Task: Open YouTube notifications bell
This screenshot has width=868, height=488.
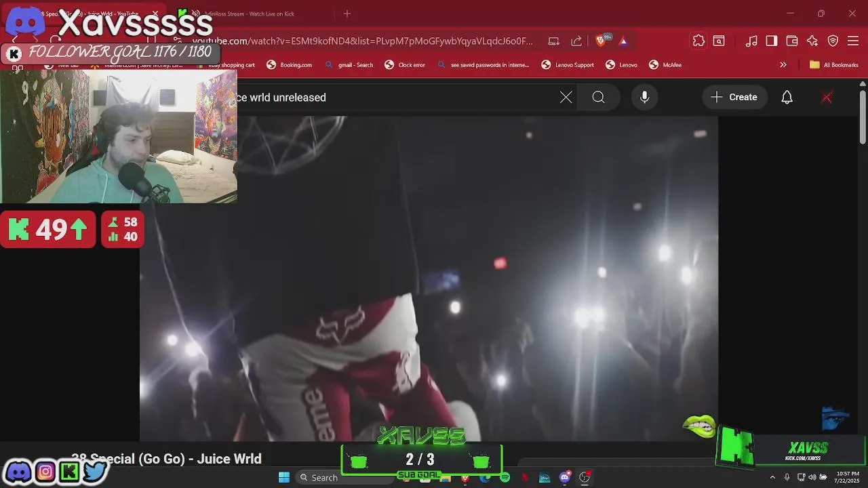Action: 787,98
